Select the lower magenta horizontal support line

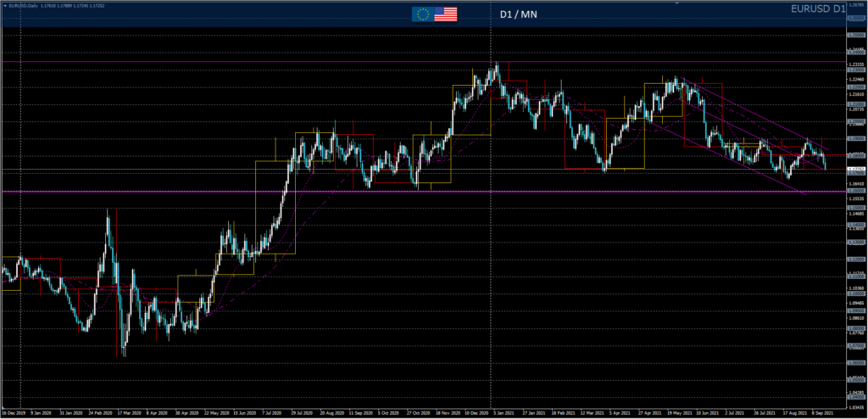[x=424, y=192]
